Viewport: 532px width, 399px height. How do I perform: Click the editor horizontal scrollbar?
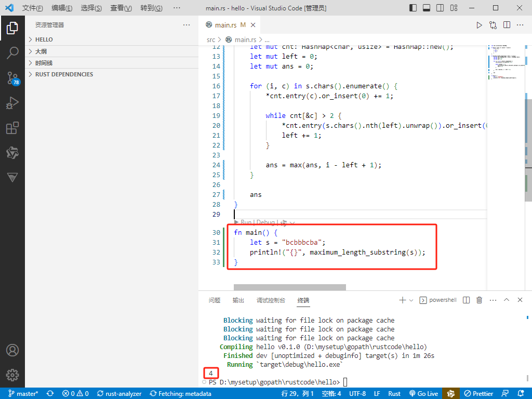click(290, 287)
